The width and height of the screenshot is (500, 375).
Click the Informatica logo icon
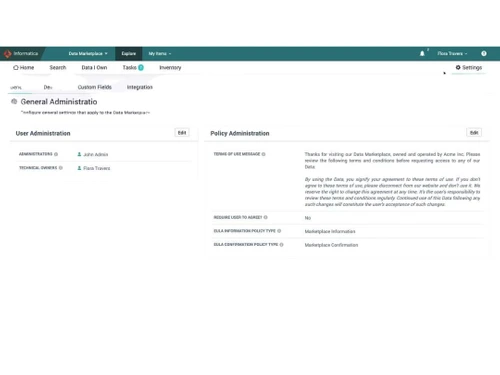(x=7, y=53)
